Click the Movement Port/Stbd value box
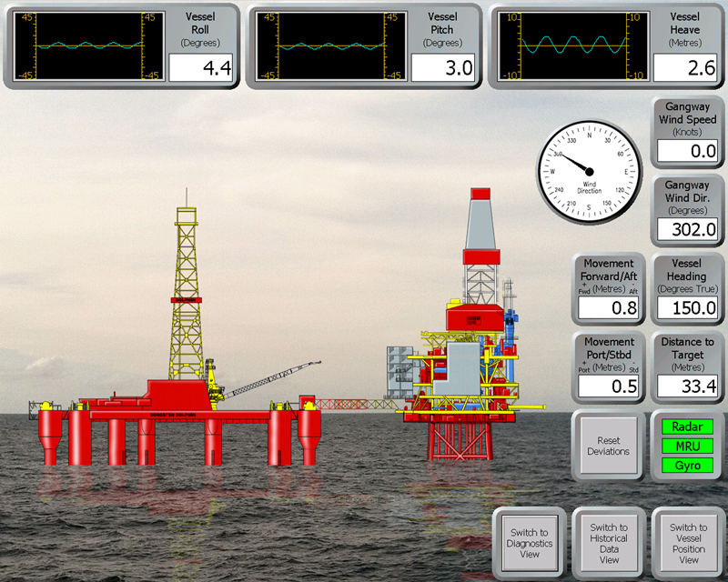Viewport: 728px width, 582px height. coord(609,386)
